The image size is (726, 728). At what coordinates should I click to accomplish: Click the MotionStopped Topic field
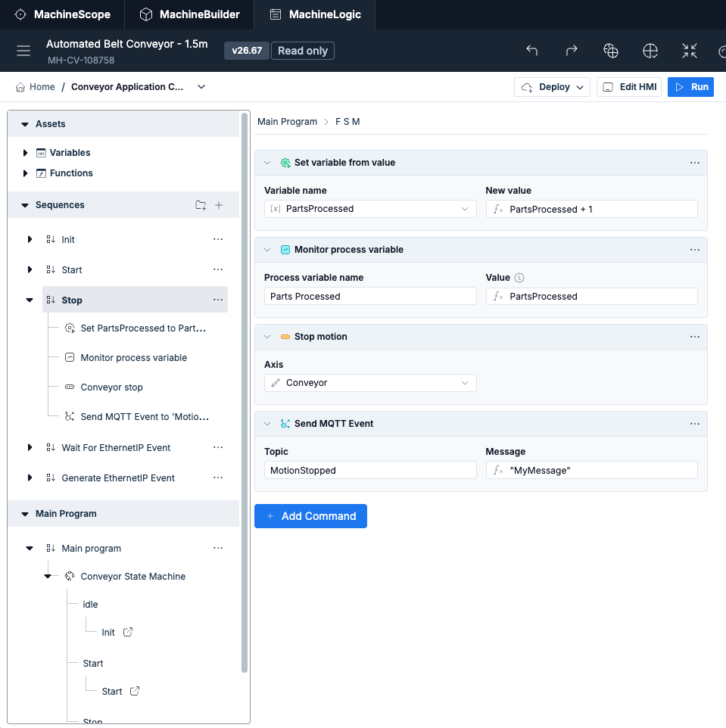coord(370,470)
